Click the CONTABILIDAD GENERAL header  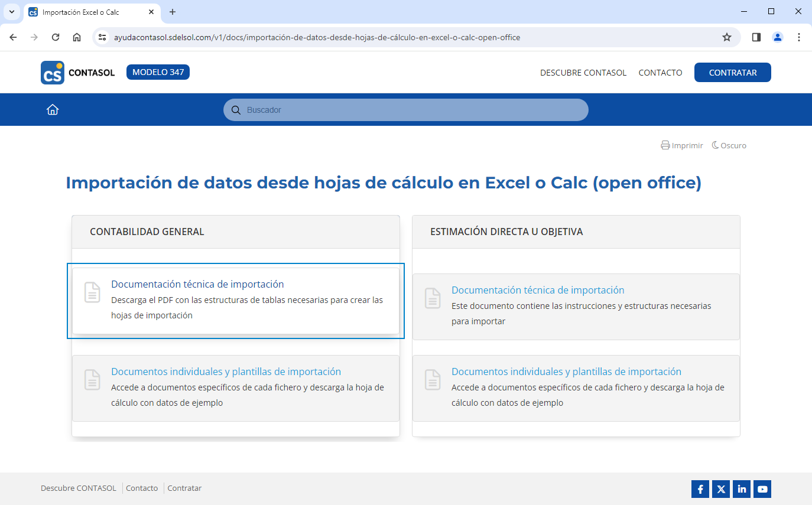pos(147,232)
